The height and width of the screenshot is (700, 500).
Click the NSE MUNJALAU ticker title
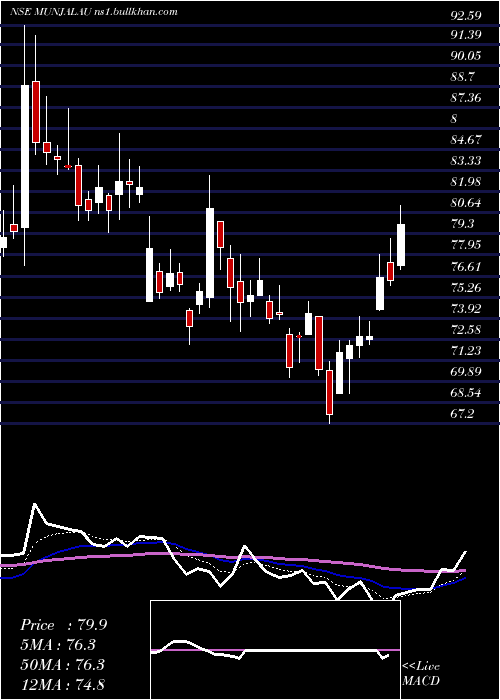[x=51, y=12]
